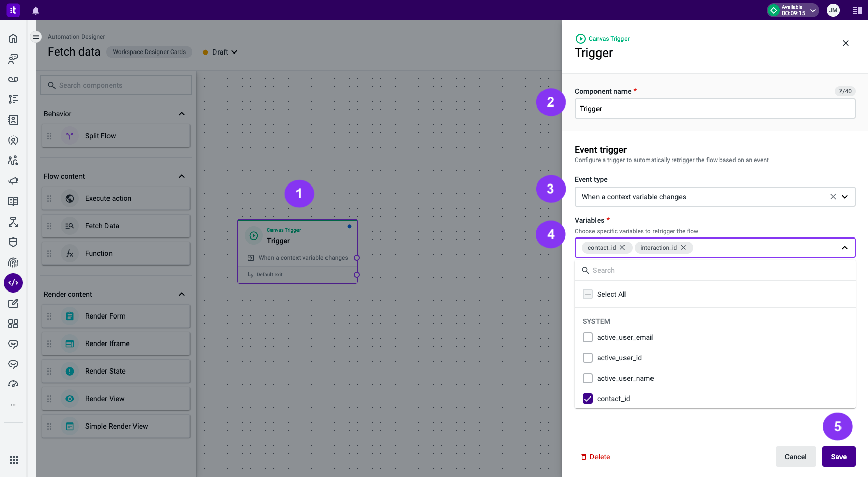Uncheck the contact_id variable

coord(588,399)
